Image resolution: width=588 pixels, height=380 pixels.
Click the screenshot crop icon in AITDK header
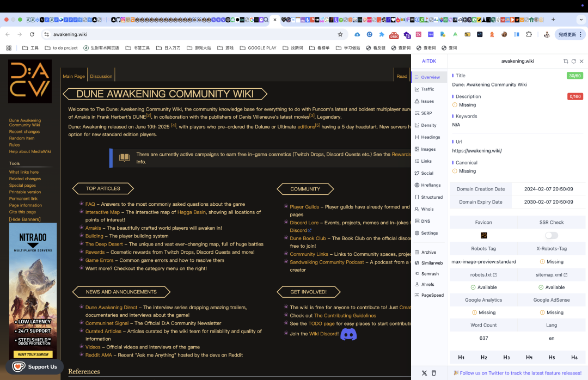pyautogui.click(x=566, y=61)
